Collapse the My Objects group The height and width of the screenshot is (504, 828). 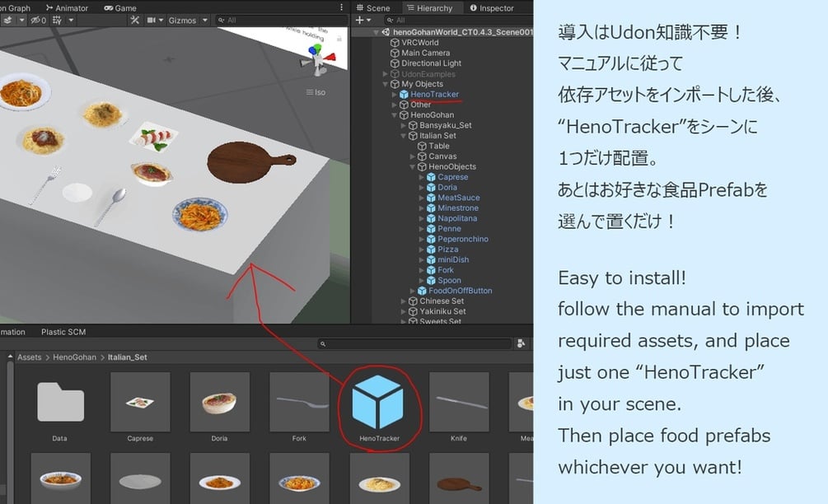[x=386, y=84]
